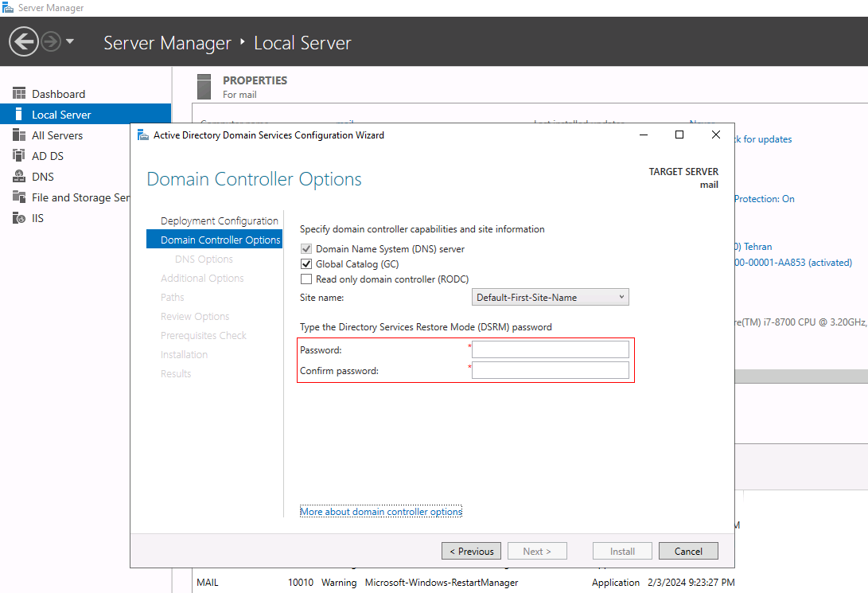Click the DNS icon in sidebar
This screenshot has height=593, width=868.
pyautogui.click(x=19, y=176)
